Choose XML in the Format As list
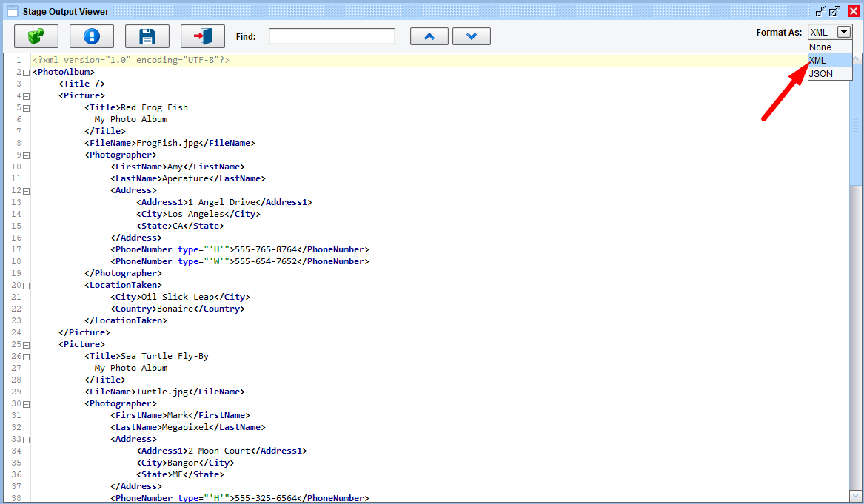Viewport: 864px width, 504px height. click(830, 61)
